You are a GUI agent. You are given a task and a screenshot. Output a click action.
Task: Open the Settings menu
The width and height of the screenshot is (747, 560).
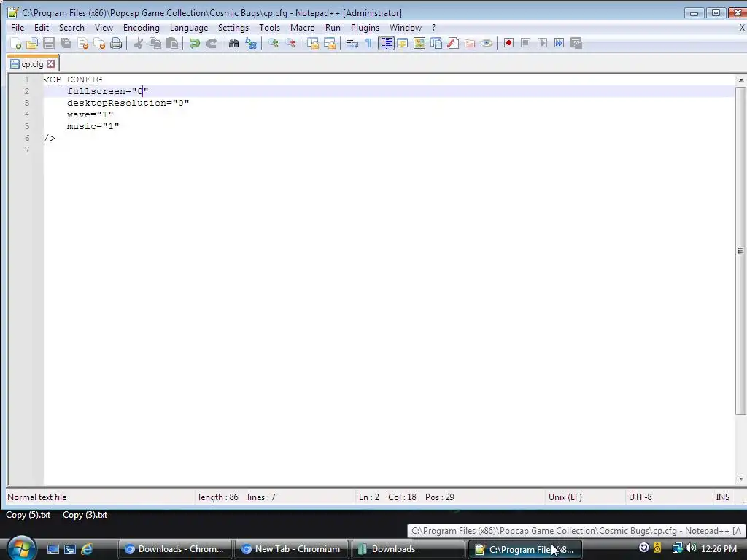[233, 28]
